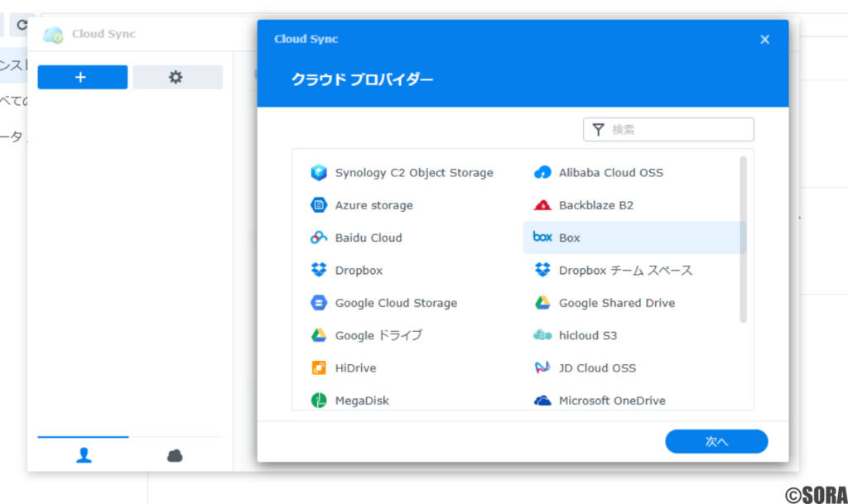Select the Box logo icon
The width and height of the screenshot is (848, 504).
(x=542, y=237)
